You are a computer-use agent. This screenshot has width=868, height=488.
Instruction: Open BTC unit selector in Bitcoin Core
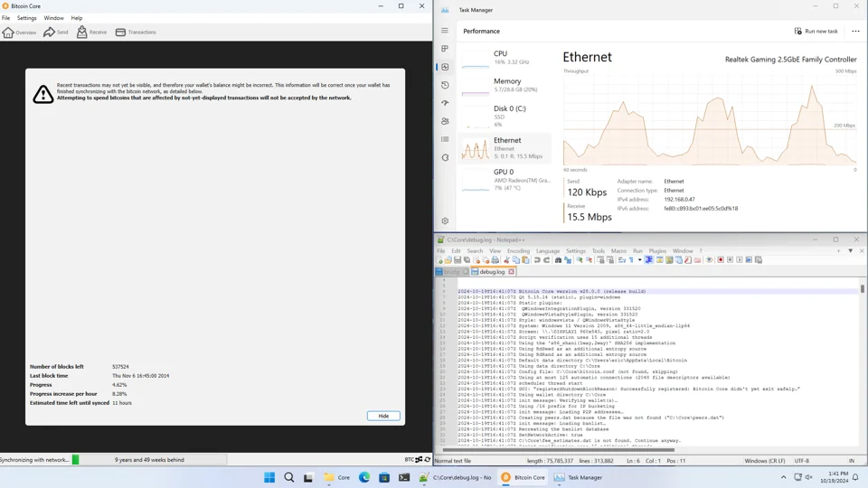click(409, 460)
